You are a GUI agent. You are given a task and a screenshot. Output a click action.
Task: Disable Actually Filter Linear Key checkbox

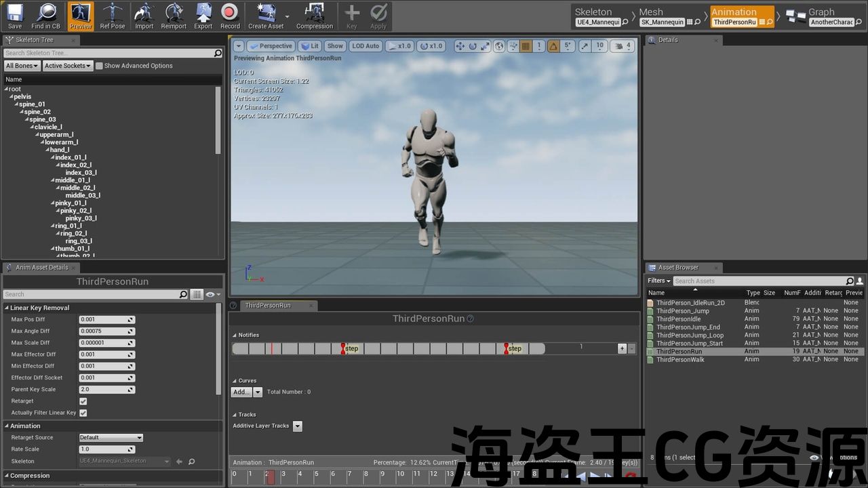83,413
